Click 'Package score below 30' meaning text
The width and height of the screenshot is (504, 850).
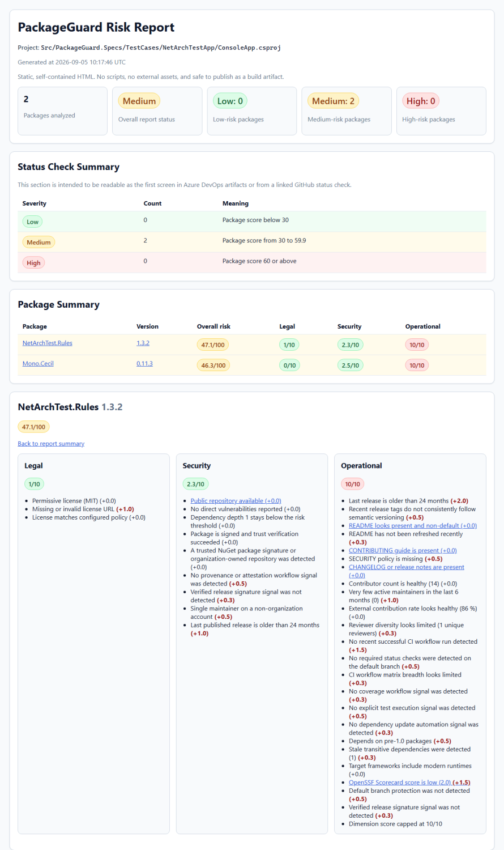tap(255, 220)
